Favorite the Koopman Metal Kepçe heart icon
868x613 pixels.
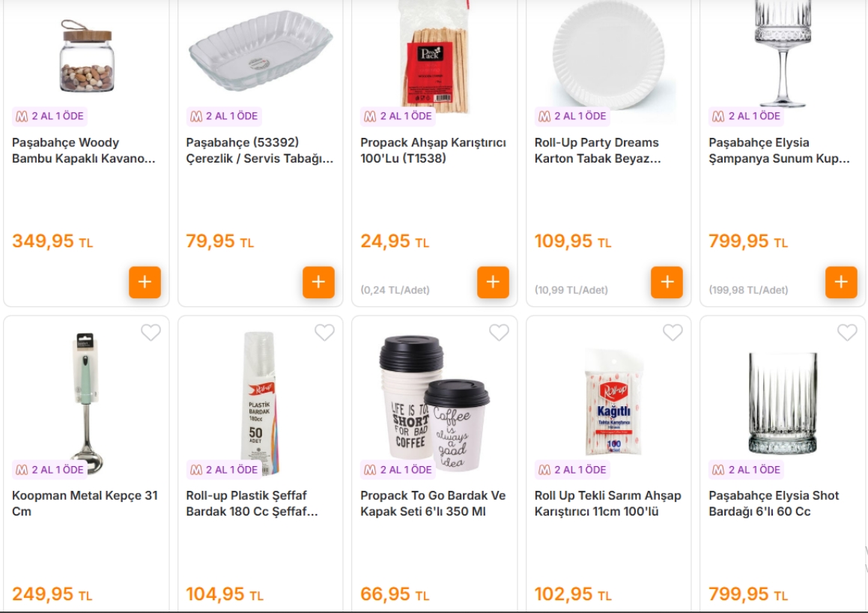151,332
